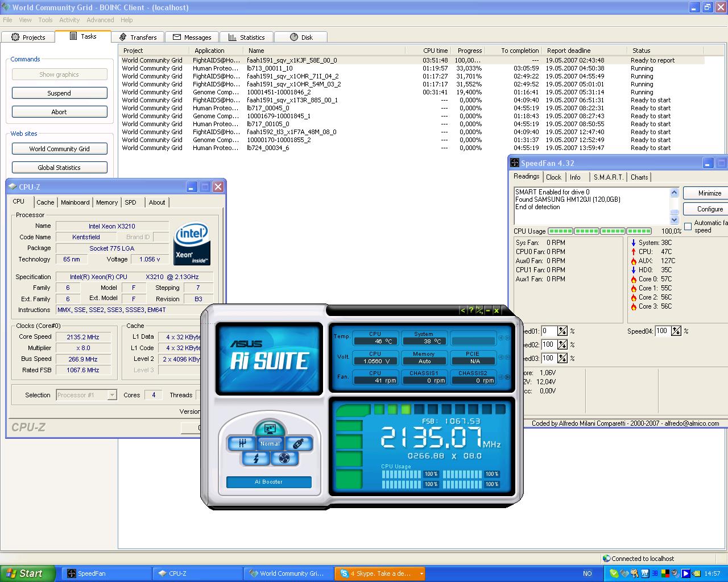Switch to the Transfers tab
This screenshot has height=582, width=728.
point(138,37)
